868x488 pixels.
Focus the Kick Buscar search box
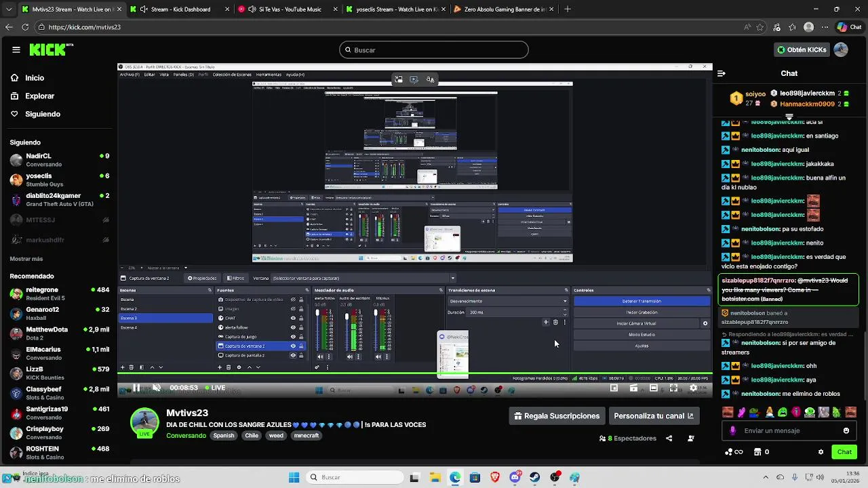click(x=434, y=49)
